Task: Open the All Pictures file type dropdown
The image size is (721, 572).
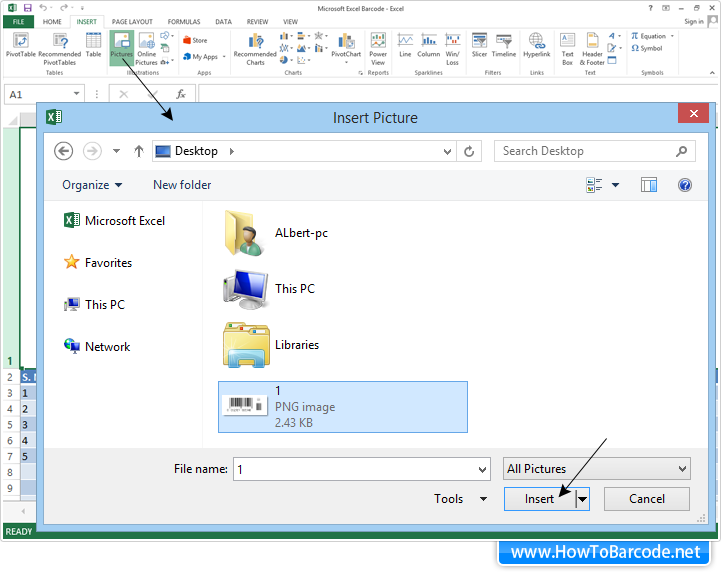Action: (597, 469)
